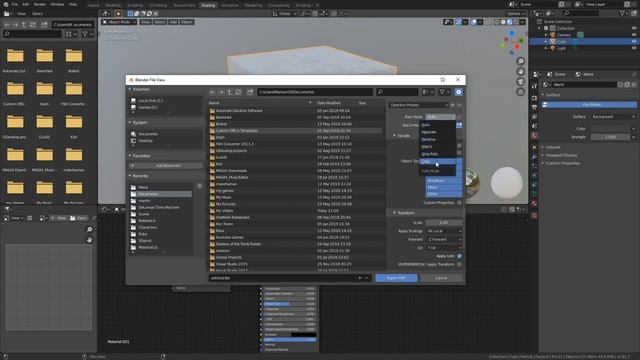The height and width of the screenshot is (360, 640).
Task: Enable Custom Properties checkbox
Action: click(x=459, y=203)
